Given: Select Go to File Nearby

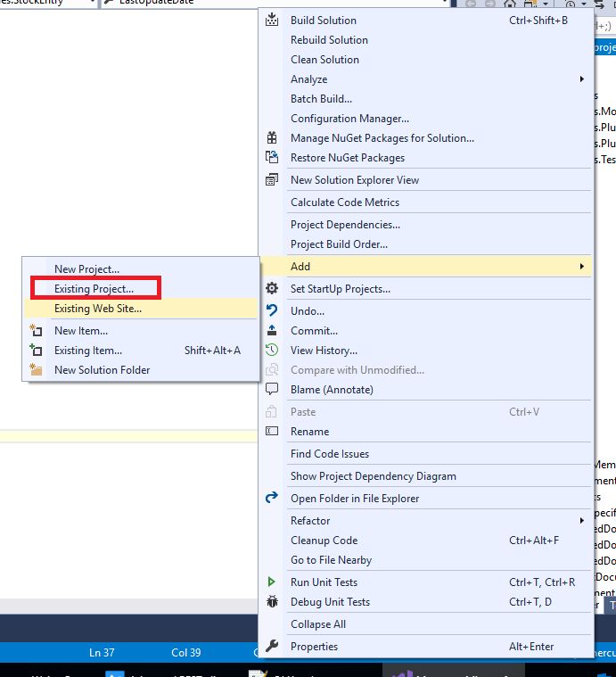Looking at the screenshot, I should pyautogui.click(x=332, y=560).
